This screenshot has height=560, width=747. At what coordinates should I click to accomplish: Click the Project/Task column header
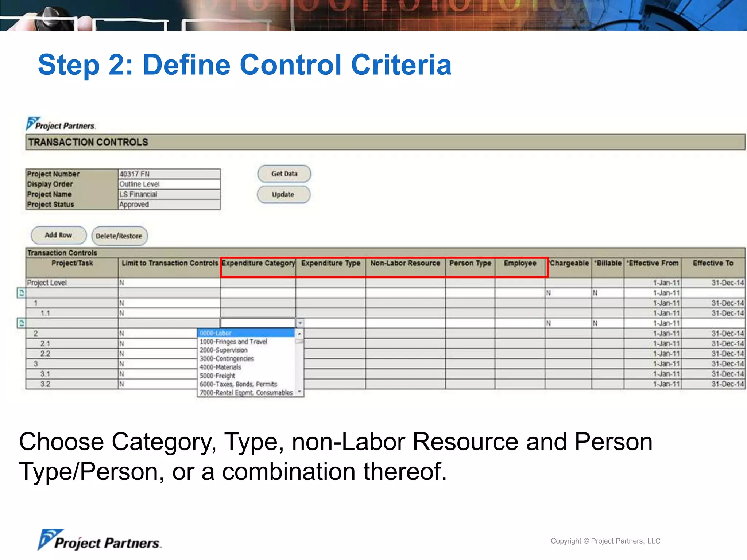[72, 267]
